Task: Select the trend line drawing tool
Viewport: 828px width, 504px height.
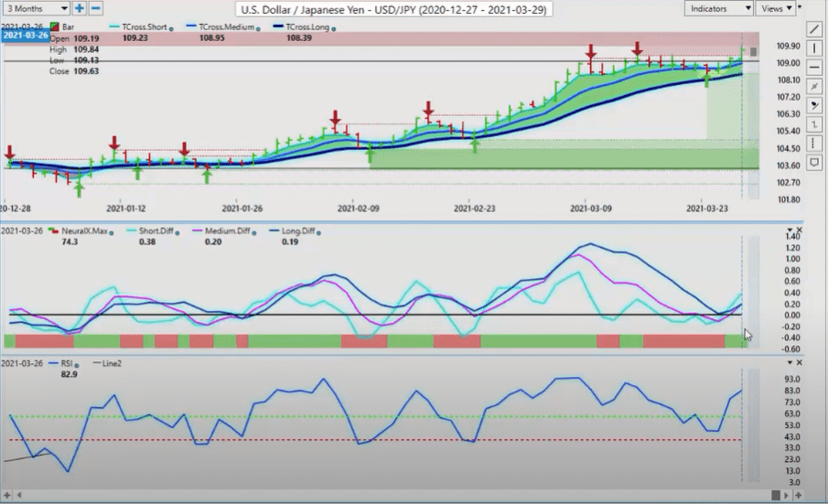Action: tap(815, 29)
